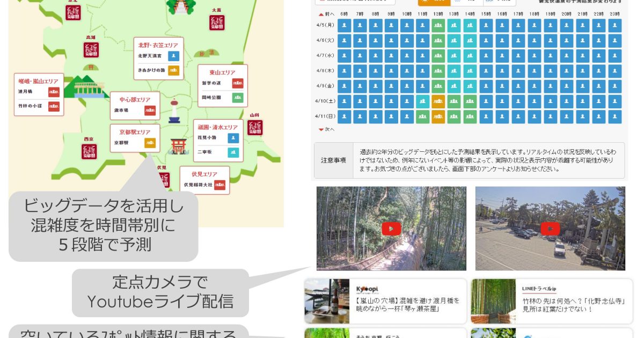
Task: Play the parking lot live camera video
Action: click(550, 229)
